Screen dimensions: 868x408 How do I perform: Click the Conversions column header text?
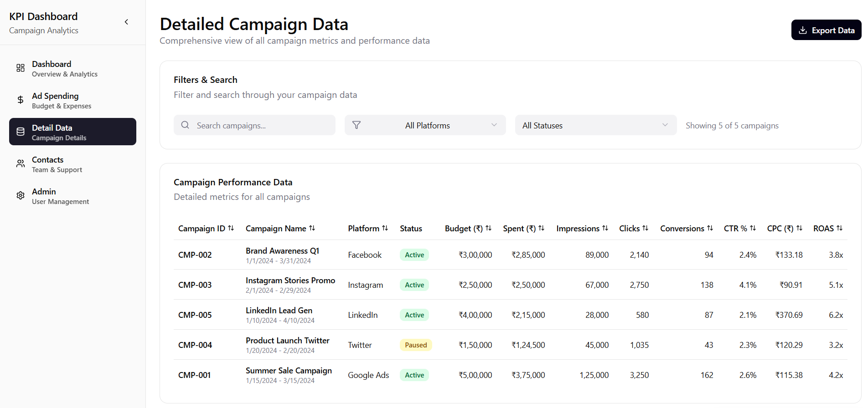[682, 229]
